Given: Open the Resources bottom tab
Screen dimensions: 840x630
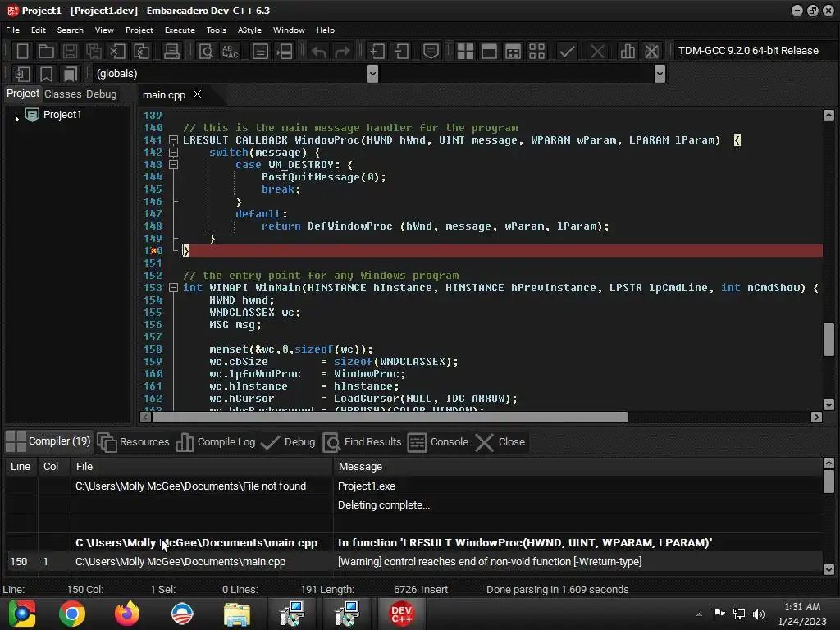Looking at the screenshot, I should click(134, 442).
